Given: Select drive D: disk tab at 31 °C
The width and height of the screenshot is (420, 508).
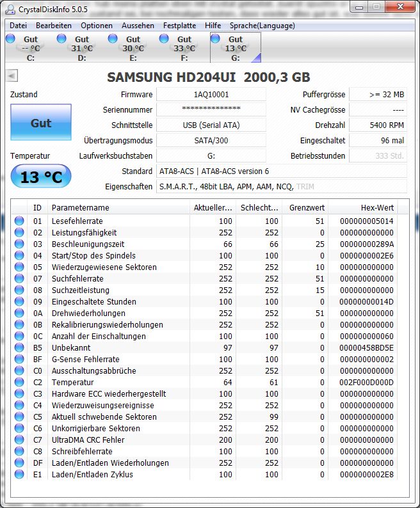Looking at the screenshot, I should tap(82, 48).
